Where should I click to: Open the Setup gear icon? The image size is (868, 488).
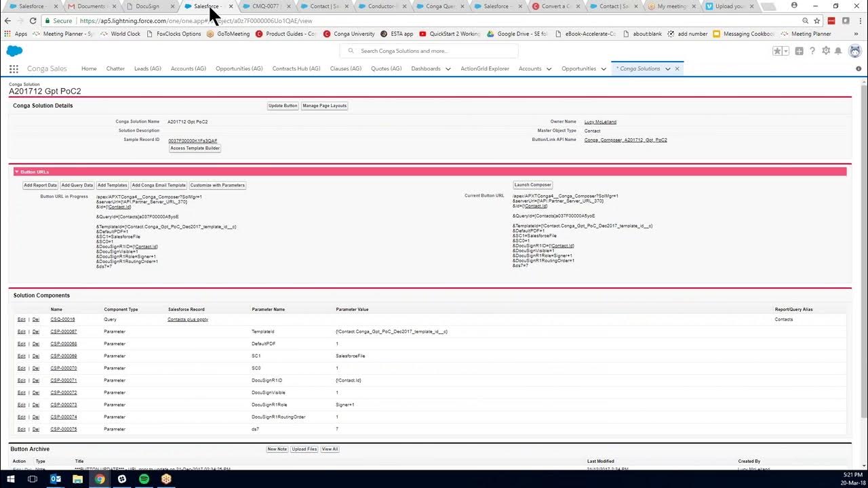click(x=826, y=51)
